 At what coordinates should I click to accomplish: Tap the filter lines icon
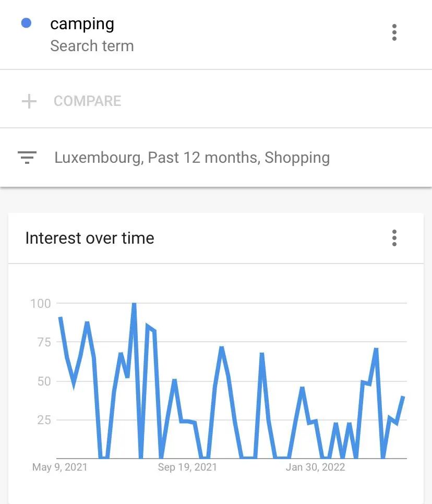pos(27,158)
